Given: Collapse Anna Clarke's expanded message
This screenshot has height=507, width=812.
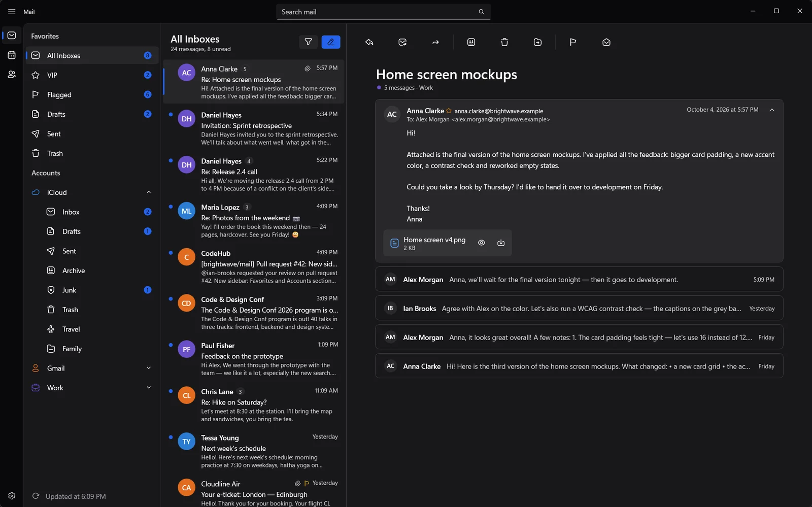Looking at the screenshot, I should click(771, 110).
